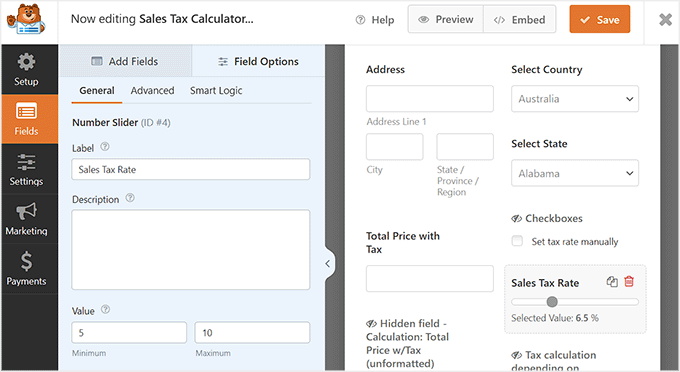Screen dimensions: 680x372
Task: Click hidden eye icon beside Checkboxes
Action: [x=516, y=219]
